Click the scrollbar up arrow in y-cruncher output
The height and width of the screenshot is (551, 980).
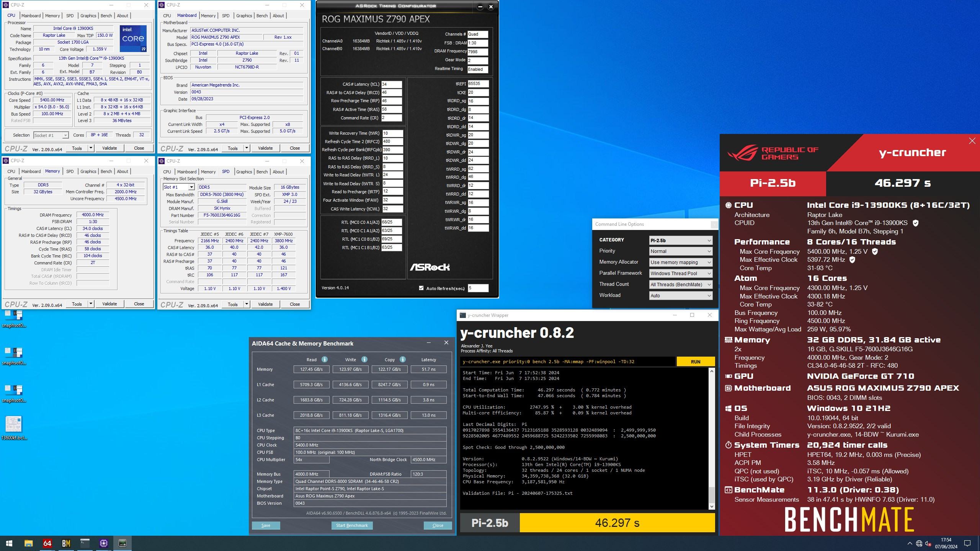click(x=712, y=371)
